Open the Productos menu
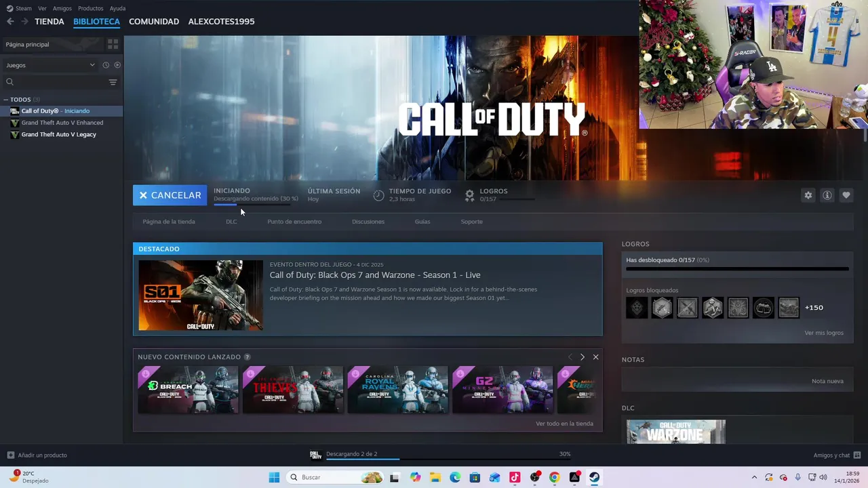 (x=90, y=8)
